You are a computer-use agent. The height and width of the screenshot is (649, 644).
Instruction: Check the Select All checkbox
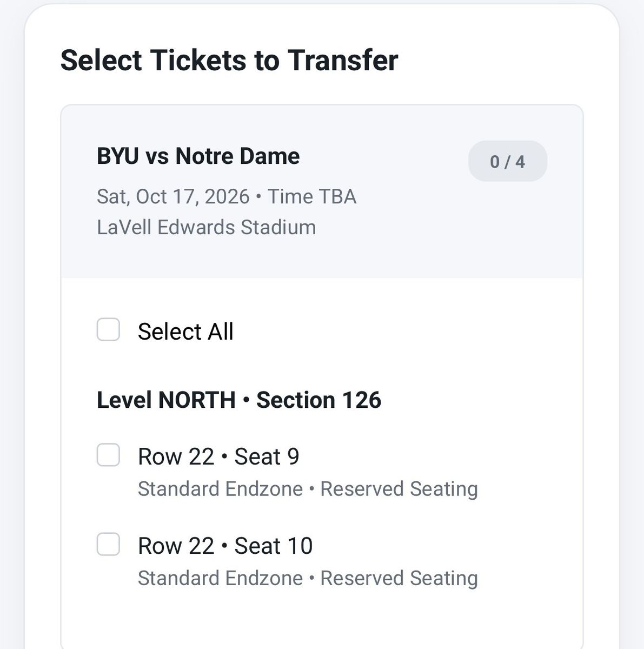(x=108, y=329)
